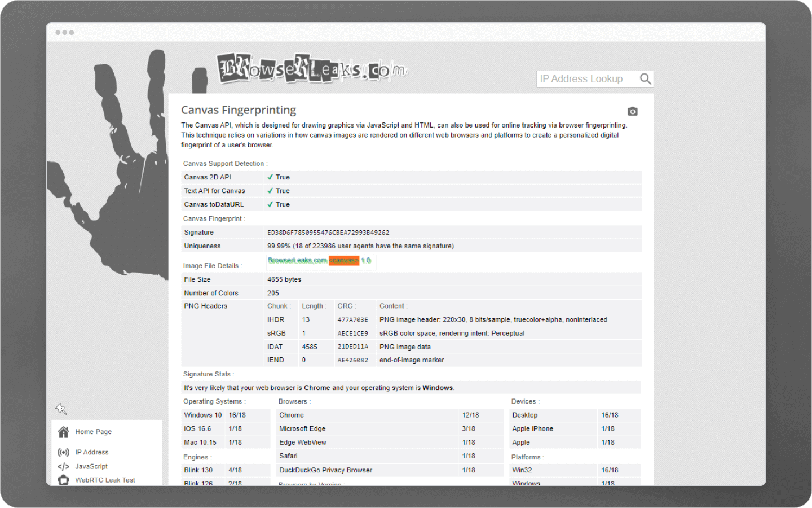Screen dimensions: 812x508
Task: Click the canvas fingerprint sample image
Action: [320, 261]
